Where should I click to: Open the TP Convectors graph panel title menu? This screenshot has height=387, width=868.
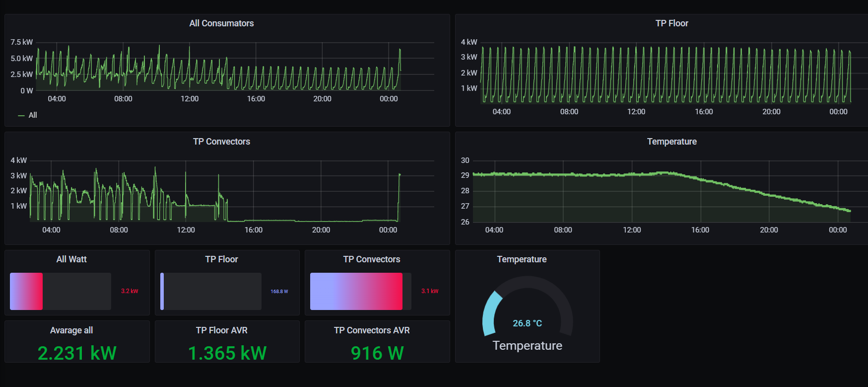click(x=221, y=142)
